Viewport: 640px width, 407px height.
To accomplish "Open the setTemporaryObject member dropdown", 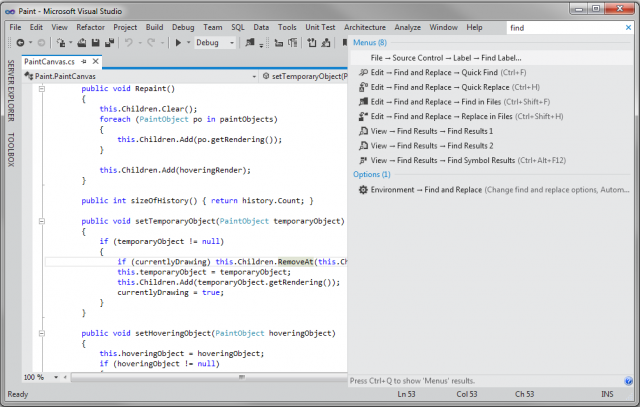I will click(304, 76).
